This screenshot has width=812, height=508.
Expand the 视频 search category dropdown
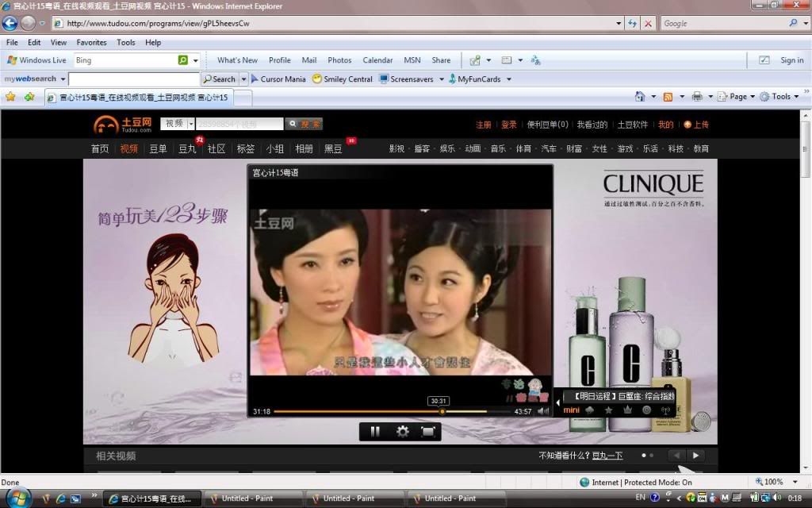click(x=191, y=124)
